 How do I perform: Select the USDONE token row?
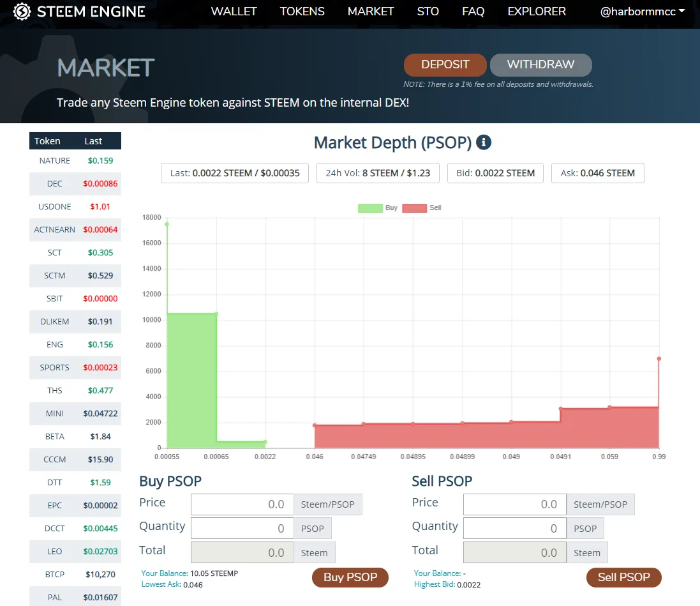[x=75, y=207]
